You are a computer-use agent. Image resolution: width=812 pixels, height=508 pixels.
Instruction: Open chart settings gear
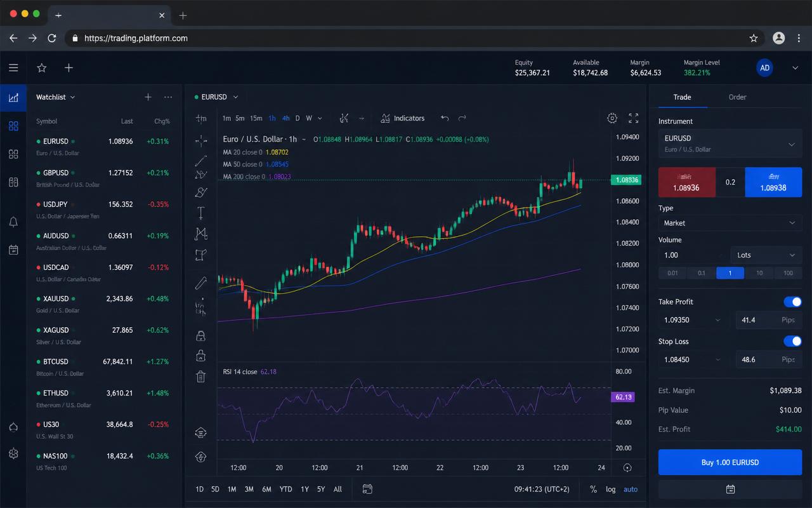pyautogui.click(x=612, y=118)
